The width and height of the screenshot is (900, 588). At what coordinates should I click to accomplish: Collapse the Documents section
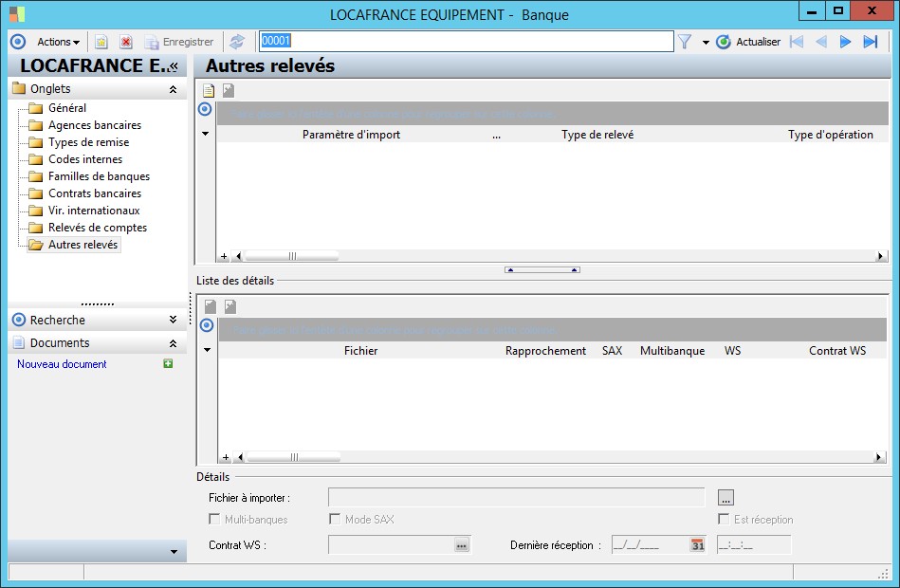coord(173,343)
